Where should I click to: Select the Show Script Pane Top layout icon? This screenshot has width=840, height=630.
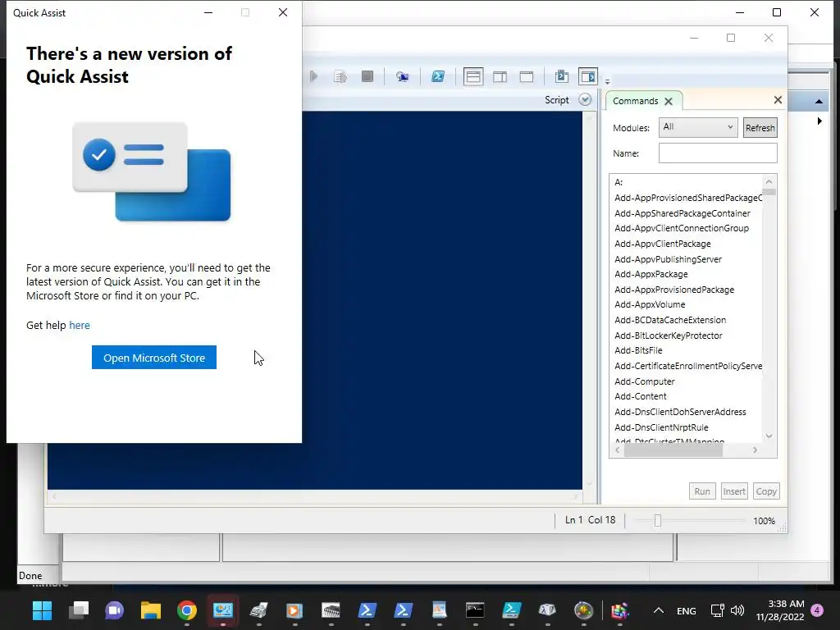[x=473, y=76]
